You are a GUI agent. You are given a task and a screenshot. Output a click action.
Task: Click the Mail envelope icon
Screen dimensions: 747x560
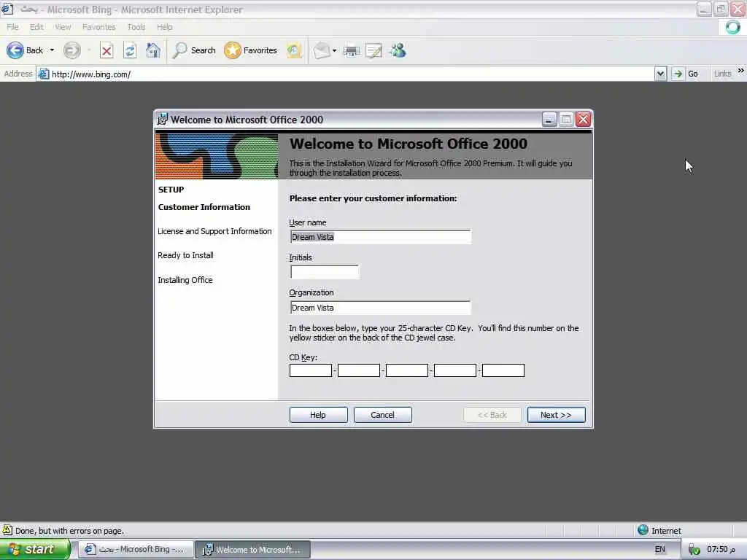(322, 50)
